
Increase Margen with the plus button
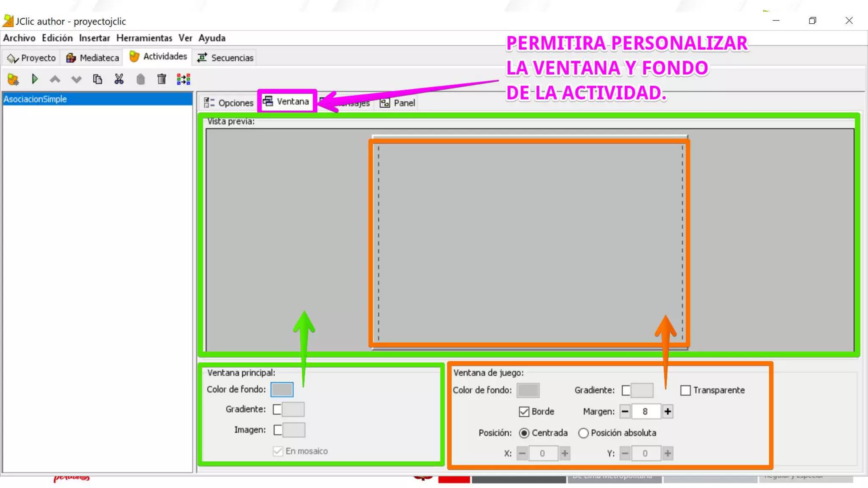pos(668,411)
